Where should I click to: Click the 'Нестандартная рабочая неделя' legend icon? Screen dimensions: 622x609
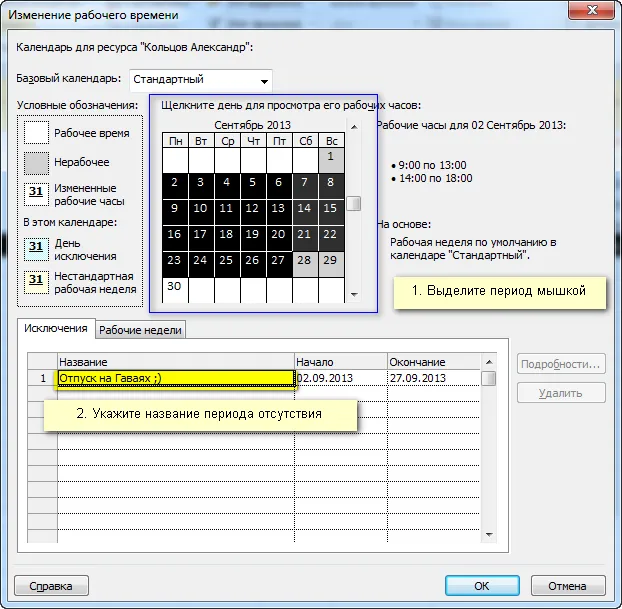pyautogui.click(x=36, y=282)
